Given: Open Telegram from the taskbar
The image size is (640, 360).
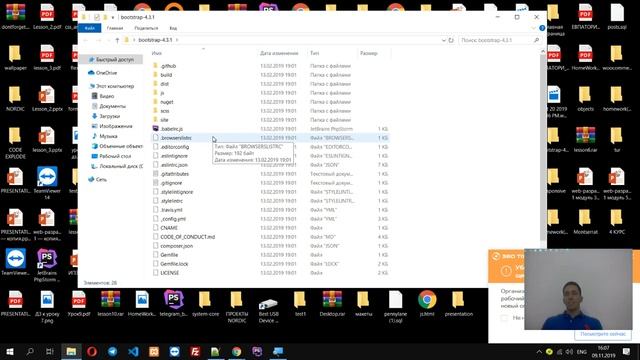Looking at the screenshot, I should coord(113,351).
